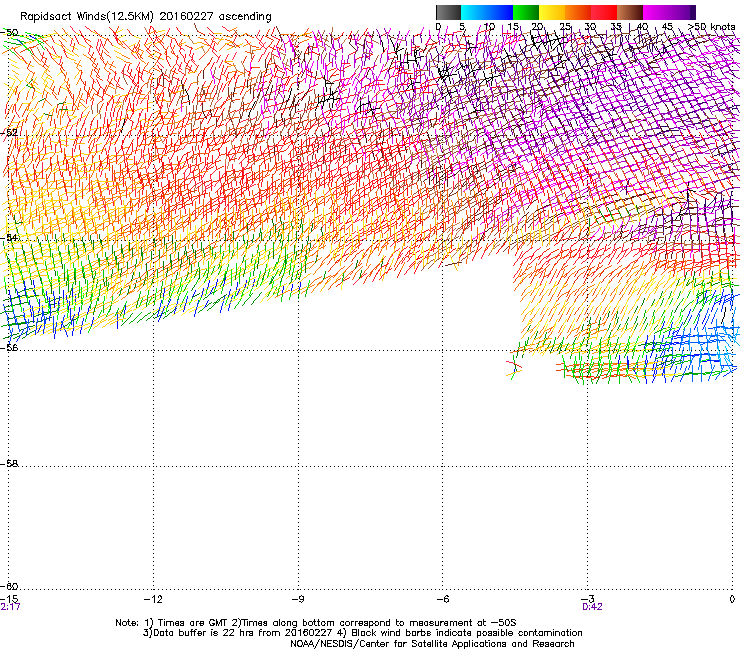Screen dimensions: 740x650
Task: Click the -3 longitude axis label
Action: coord(587,599)
